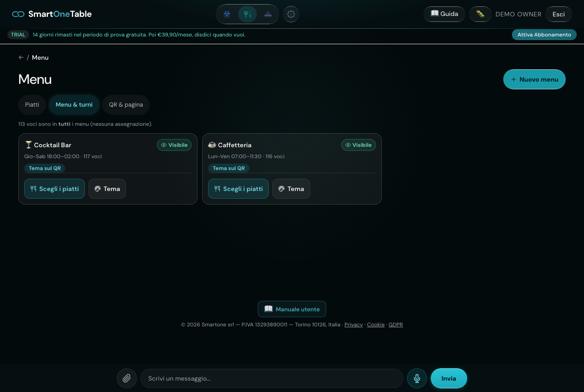Click the cocktail glass icon on Cocktail Bar
The image size is (584, 392).
point(28,145)
